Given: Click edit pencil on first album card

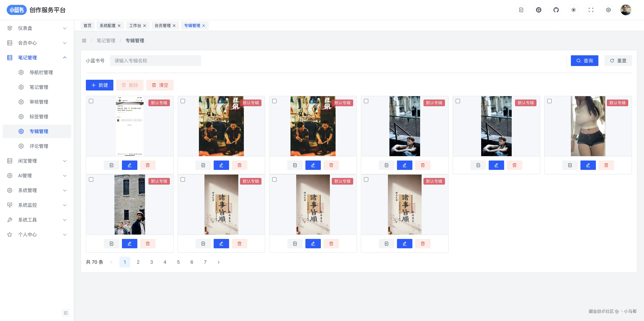Looking at the screenshot, I should (129, 165).
